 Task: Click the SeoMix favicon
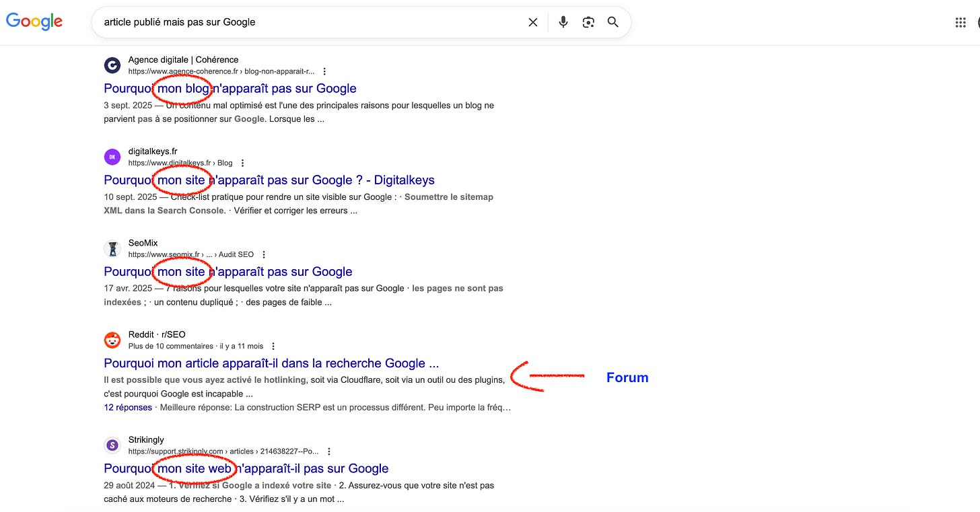(112, 248)
